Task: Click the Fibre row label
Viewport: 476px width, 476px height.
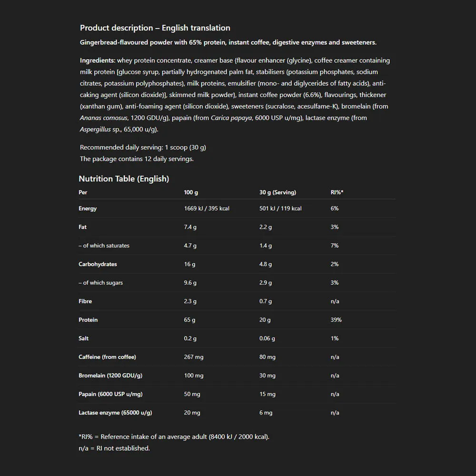Action: 85,301
